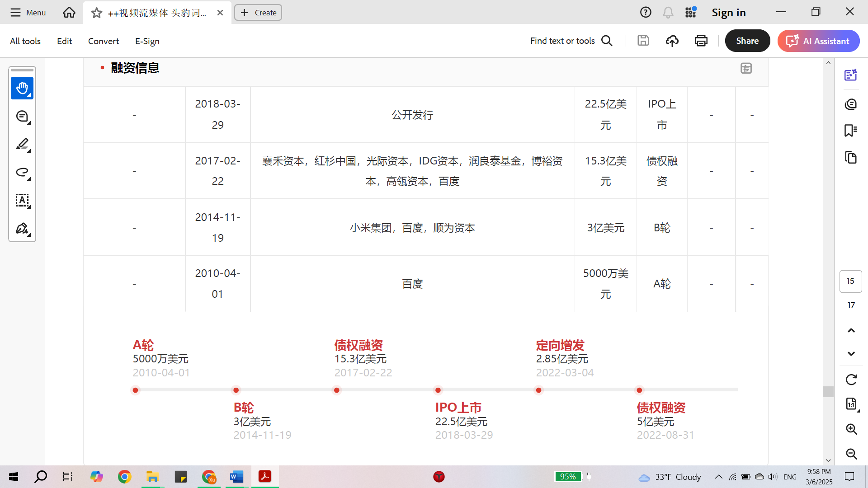Go to the next page arrow
868x488 pixels.
851,354
